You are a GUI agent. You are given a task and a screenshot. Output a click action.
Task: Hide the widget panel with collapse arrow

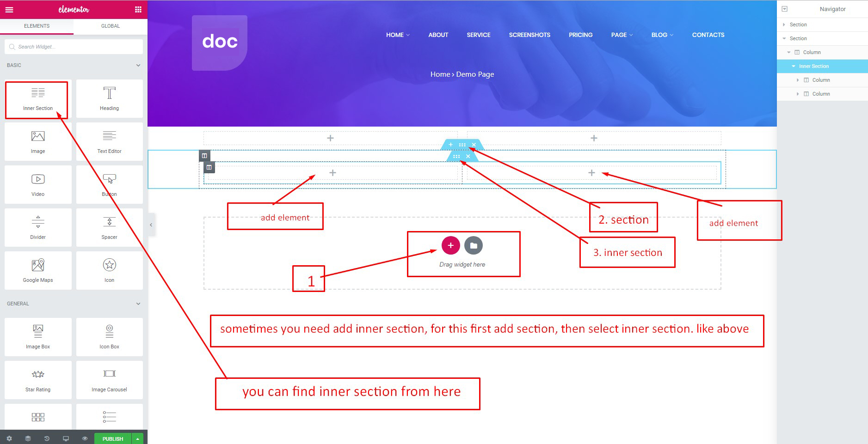click(x=151, y=225)
